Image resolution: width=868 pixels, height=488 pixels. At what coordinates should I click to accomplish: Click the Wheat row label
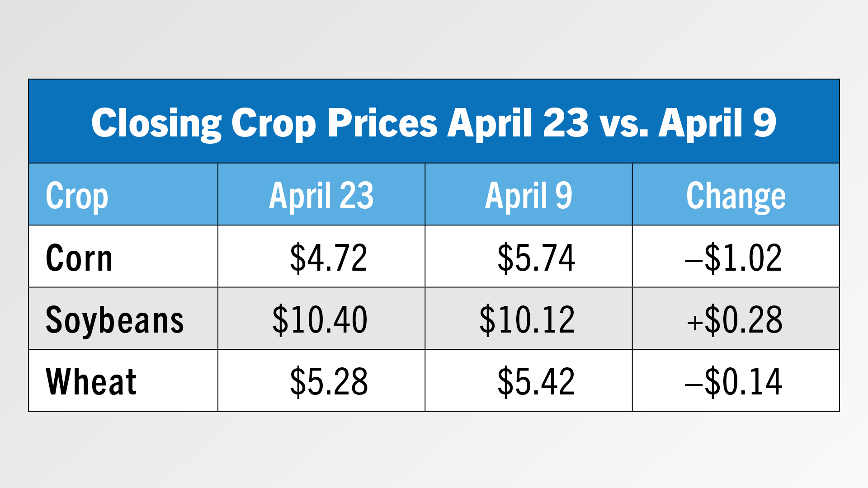click(91, 381)
